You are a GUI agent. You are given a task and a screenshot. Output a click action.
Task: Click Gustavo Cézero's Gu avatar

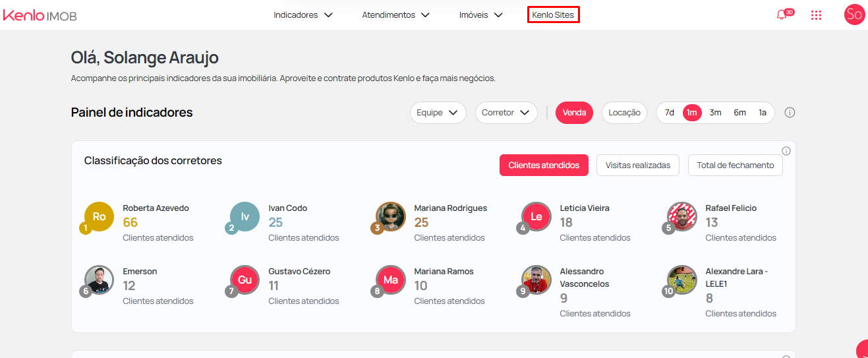tap(245, 280)
